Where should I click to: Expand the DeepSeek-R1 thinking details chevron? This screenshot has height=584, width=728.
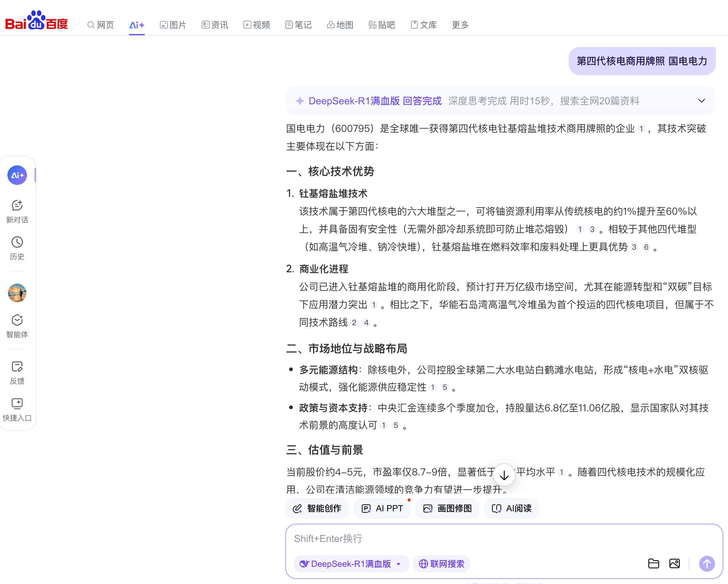pos(701,101)
